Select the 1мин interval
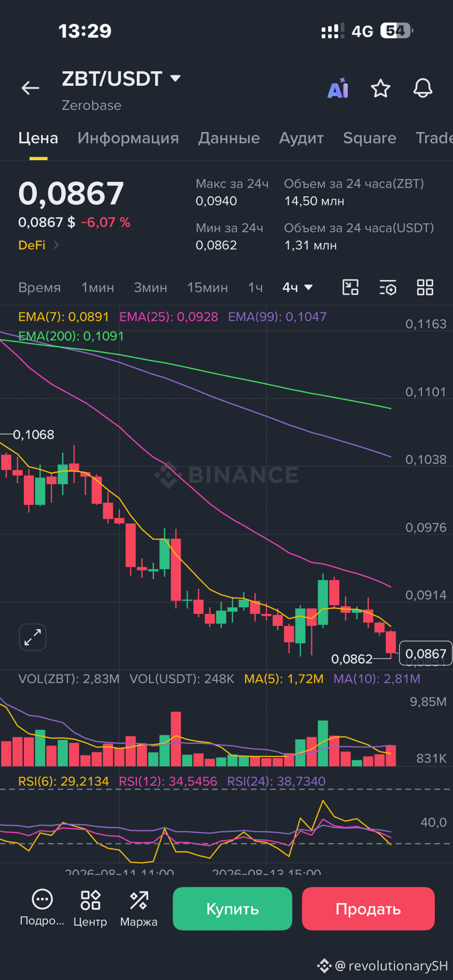The width and height of the screenshot is (453, 980). [x=98, y=287]
